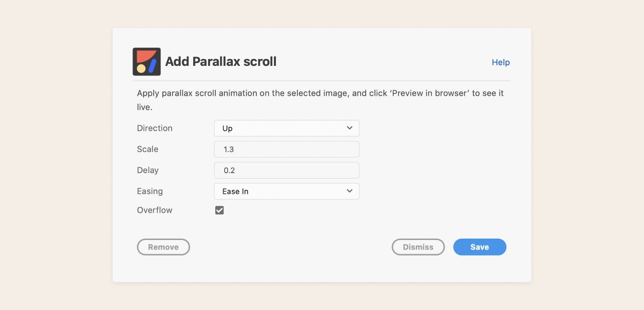
Task: Expand the Direction dropdown chevron arrow
Action: 350,128
